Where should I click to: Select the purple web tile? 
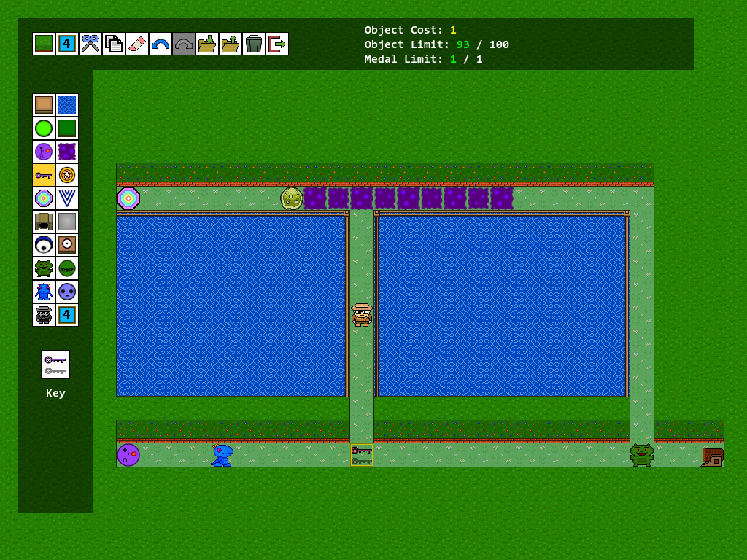[67, 152]
